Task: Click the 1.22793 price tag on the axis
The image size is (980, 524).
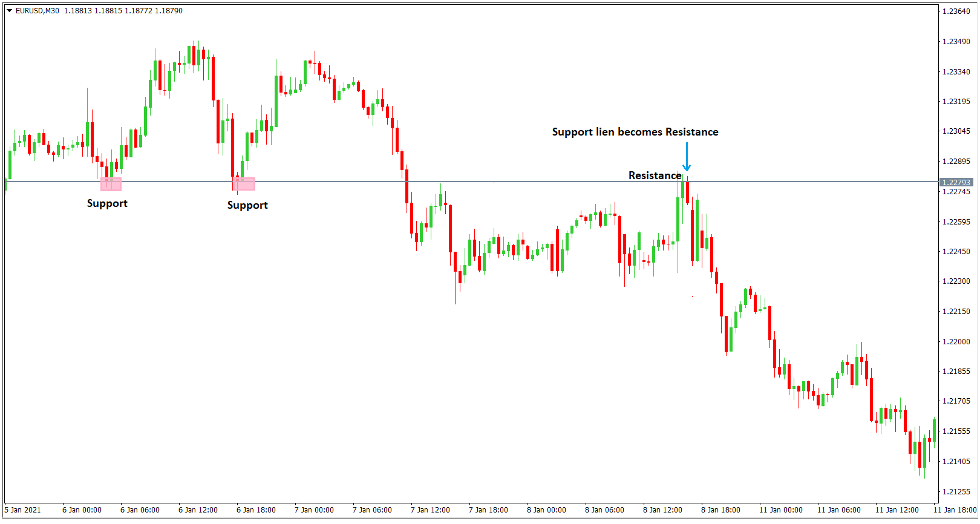Action: (956, 182)
